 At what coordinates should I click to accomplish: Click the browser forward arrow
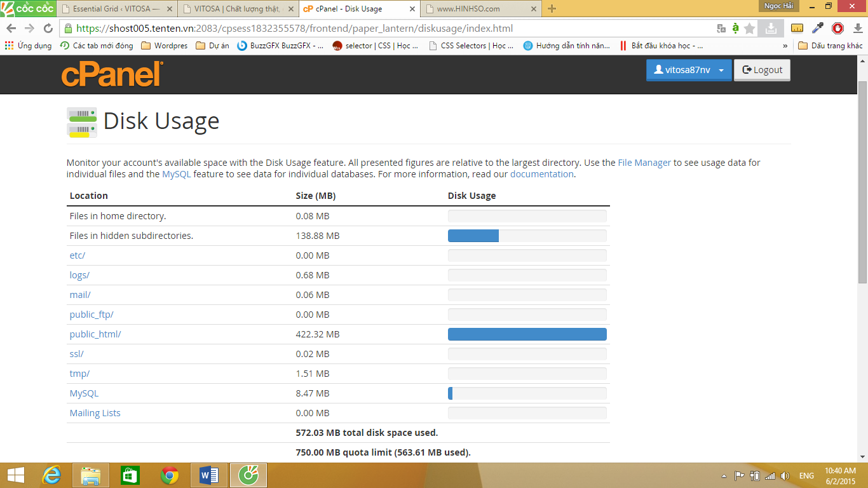pos(29,28)
